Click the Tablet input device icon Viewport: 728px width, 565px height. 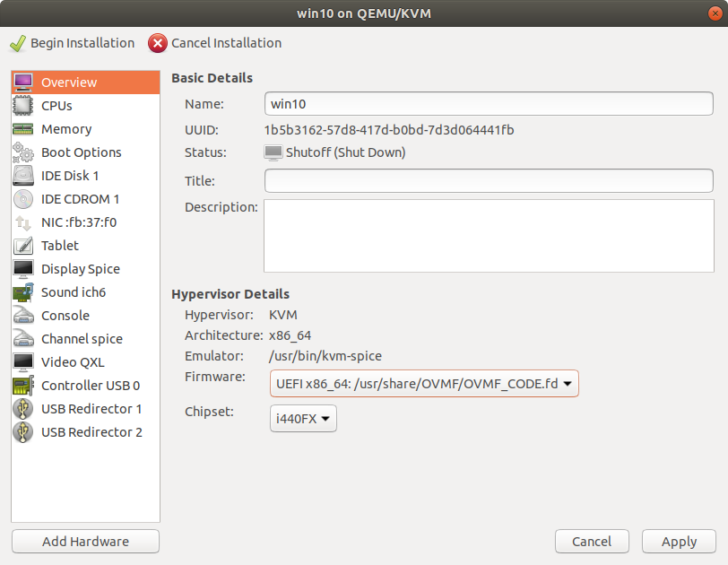pyautogui.click(x=24, y=245)
